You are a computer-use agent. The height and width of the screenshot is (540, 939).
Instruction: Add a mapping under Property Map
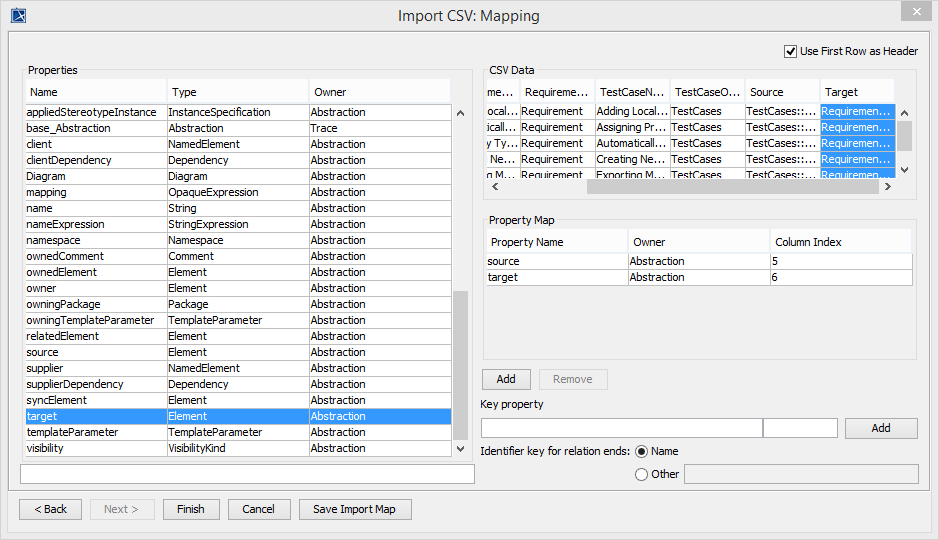(x=506, y=379)
